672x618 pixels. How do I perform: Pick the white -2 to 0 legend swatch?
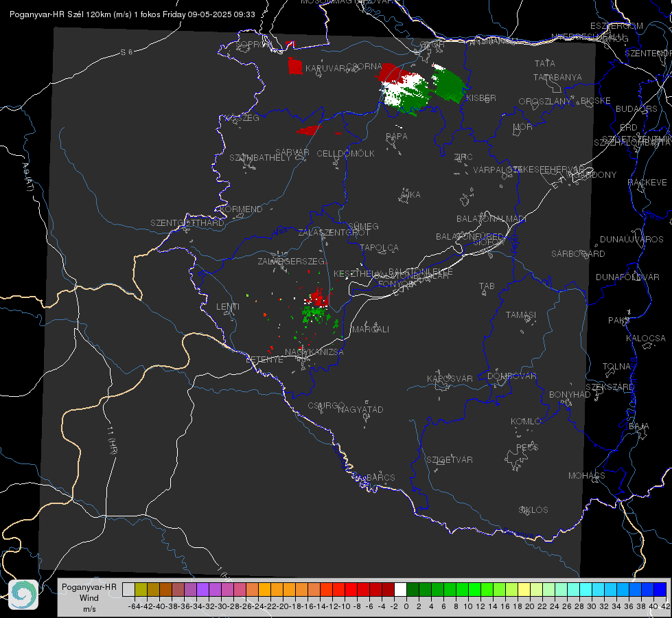point(400,589)
